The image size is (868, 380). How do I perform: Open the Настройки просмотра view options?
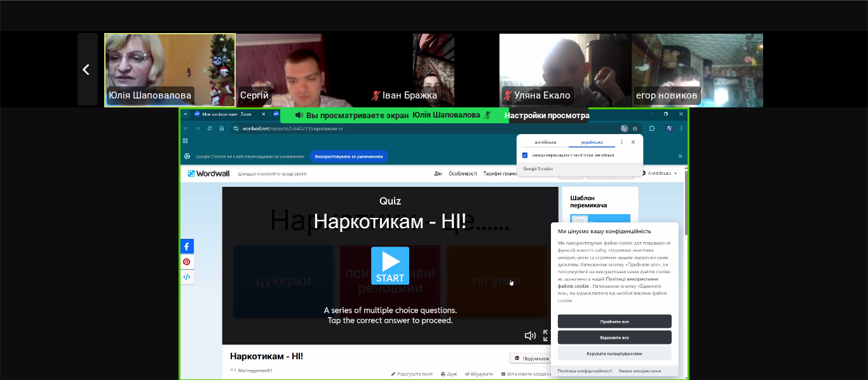pyautogui.click(x=546, y=116)
